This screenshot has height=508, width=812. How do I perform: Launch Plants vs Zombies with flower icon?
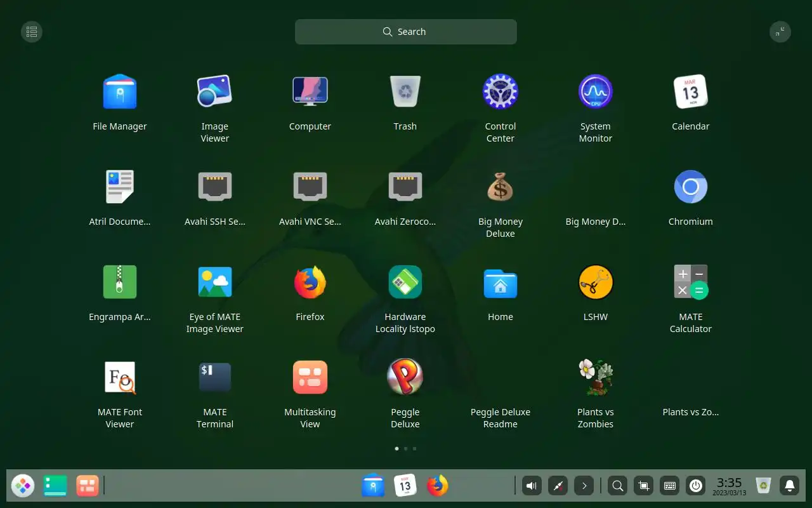[x=596, y=377]
